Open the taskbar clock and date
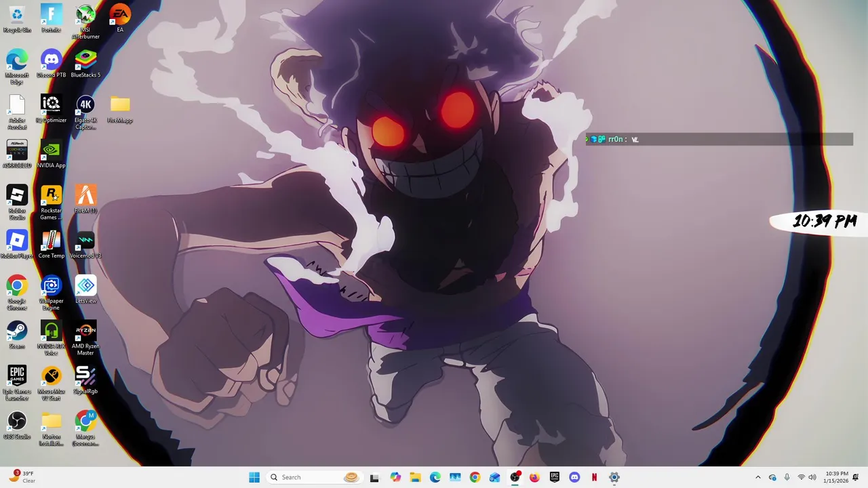 point(836,477)
